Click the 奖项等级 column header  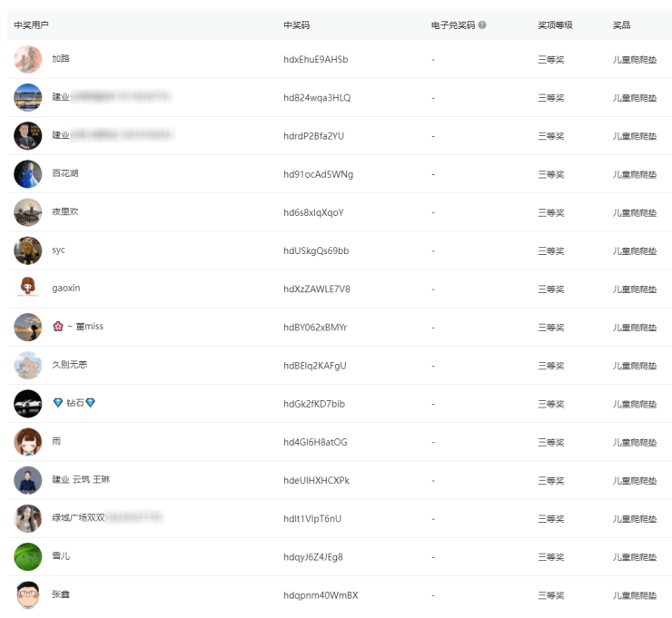(x=555, y=25)
